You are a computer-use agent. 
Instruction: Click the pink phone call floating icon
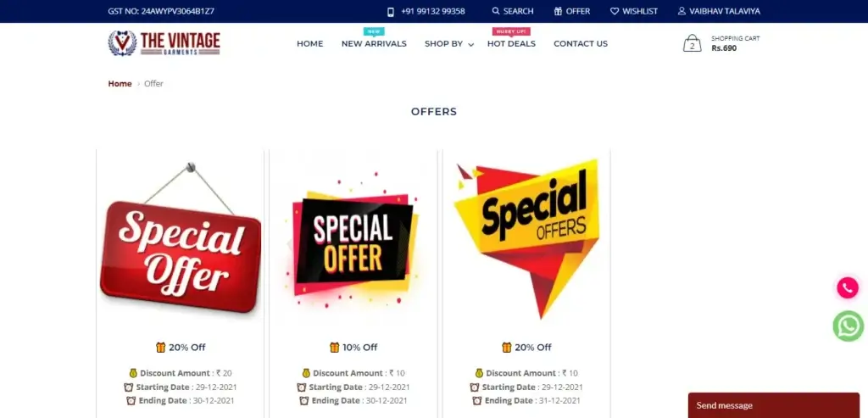tap(847, 288)
